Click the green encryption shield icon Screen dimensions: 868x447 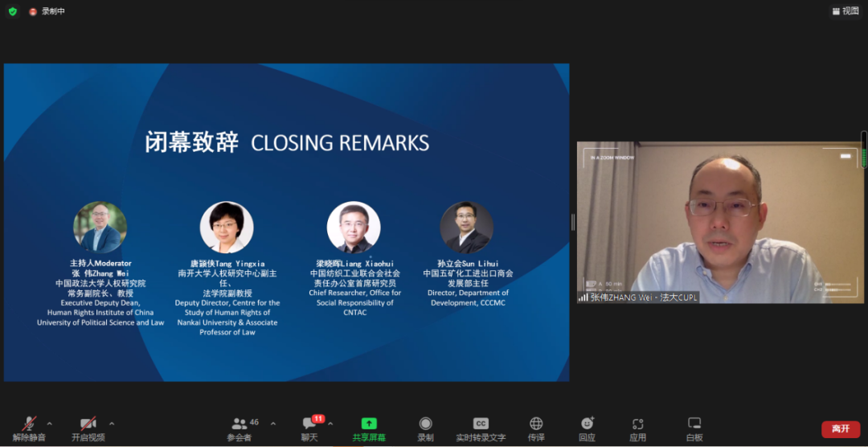tap(13, 11)
